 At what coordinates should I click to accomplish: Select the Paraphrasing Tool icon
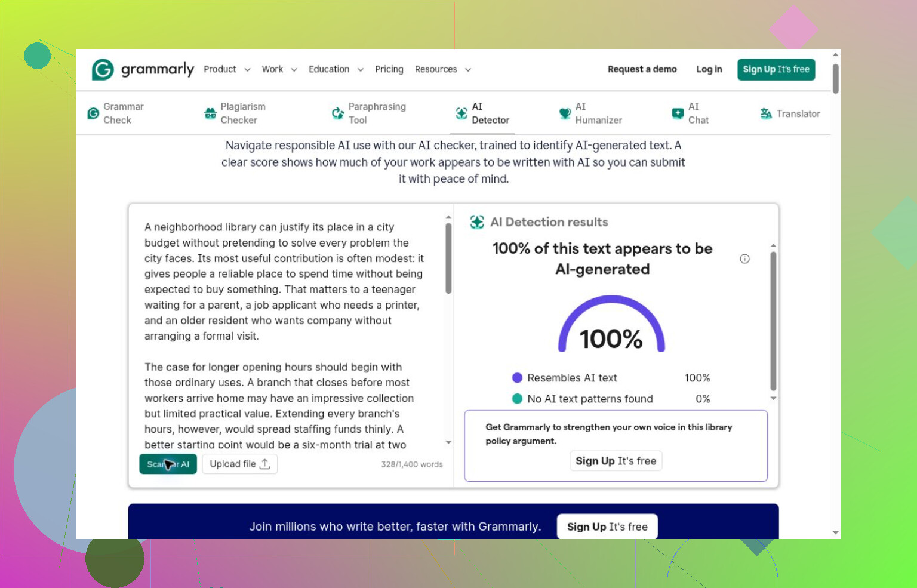(x=338, y=113)
